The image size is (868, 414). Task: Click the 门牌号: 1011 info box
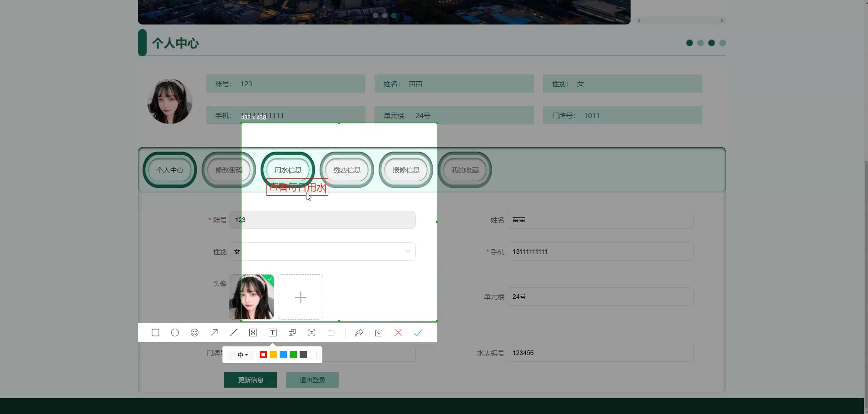coord(622,115)
